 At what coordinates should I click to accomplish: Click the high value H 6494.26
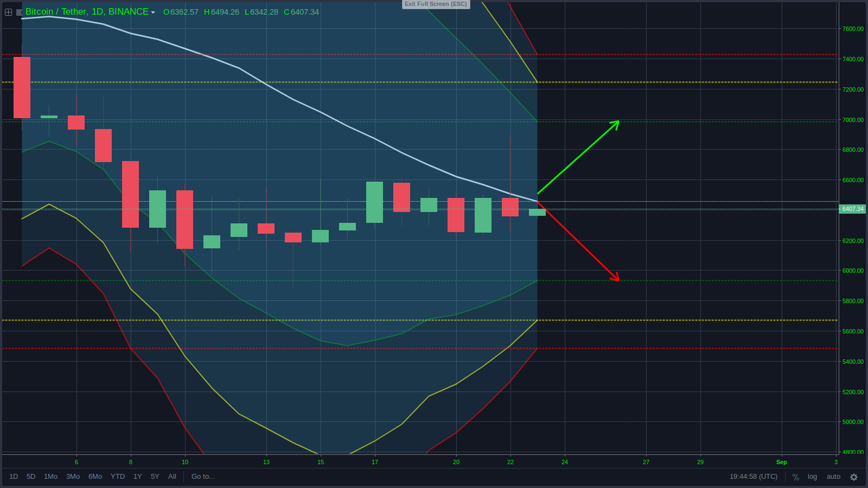[221, 12]
